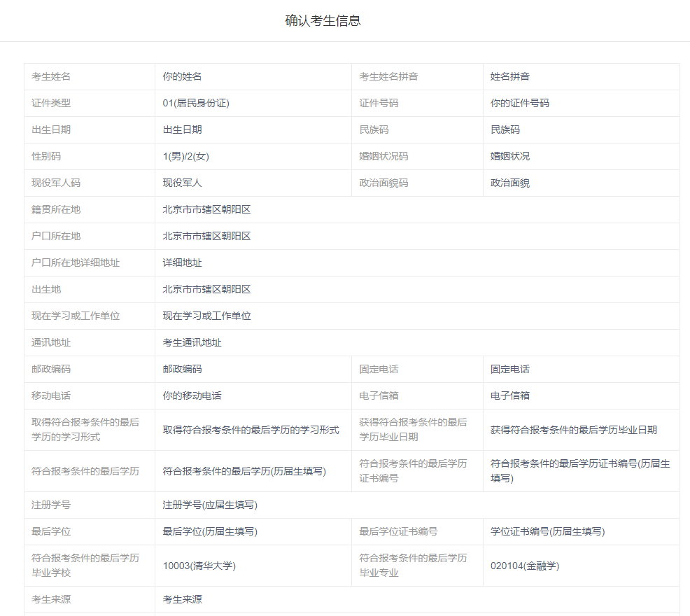Click the 现役军人 value beside 现役军人码
The image size is (690, 616).
(x=182, y=183)
